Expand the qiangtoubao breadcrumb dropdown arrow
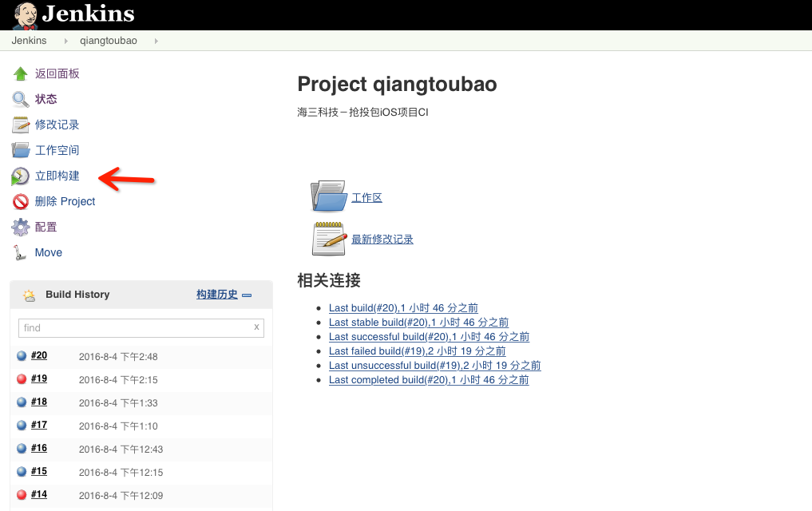This screenshot has height=511, width=812. tap(156, 41)
